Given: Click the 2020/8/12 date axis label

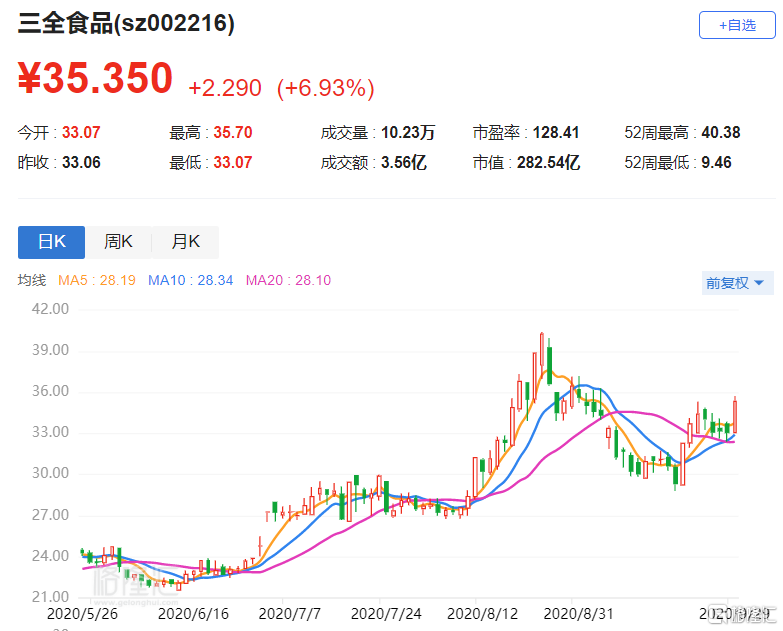Looking at the screenshot, I should (x=482, y=614).
